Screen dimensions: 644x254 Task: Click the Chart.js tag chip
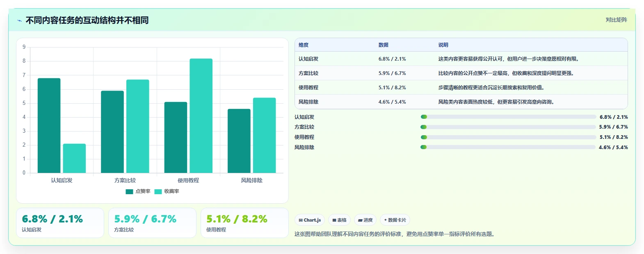pos(310,220)
